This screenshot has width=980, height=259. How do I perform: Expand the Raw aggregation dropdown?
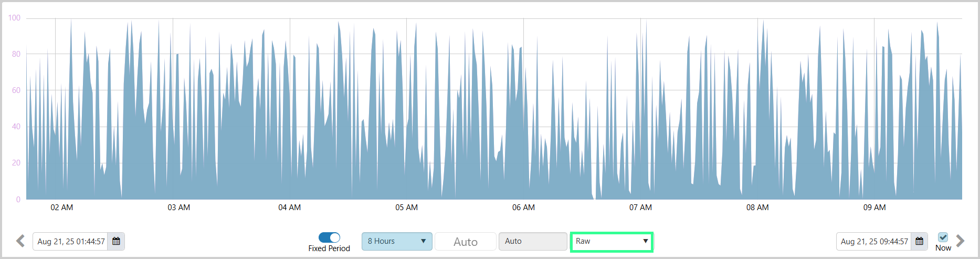coord(612,241)
